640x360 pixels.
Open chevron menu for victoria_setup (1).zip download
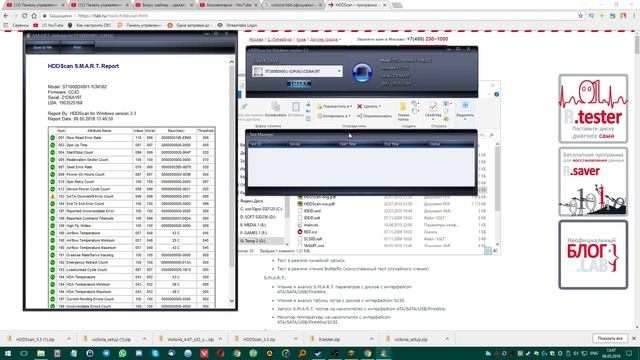144,339
